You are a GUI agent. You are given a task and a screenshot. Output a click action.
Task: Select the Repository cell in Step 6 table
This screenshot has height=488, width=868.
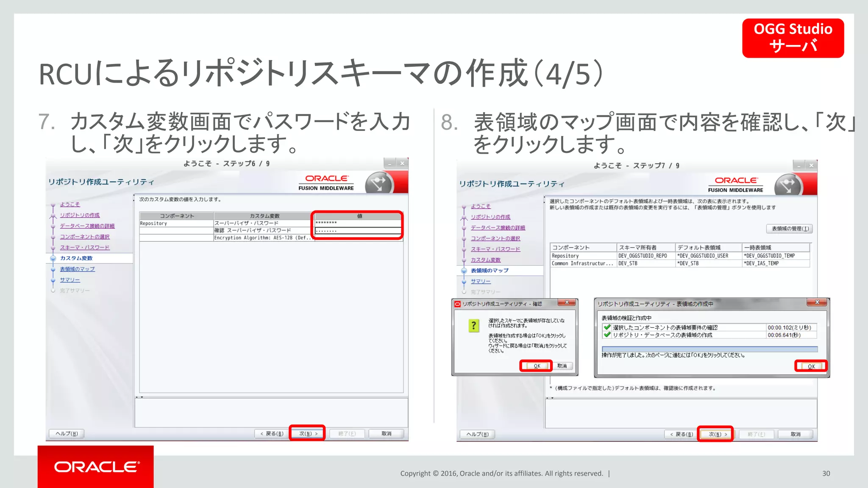176,223
